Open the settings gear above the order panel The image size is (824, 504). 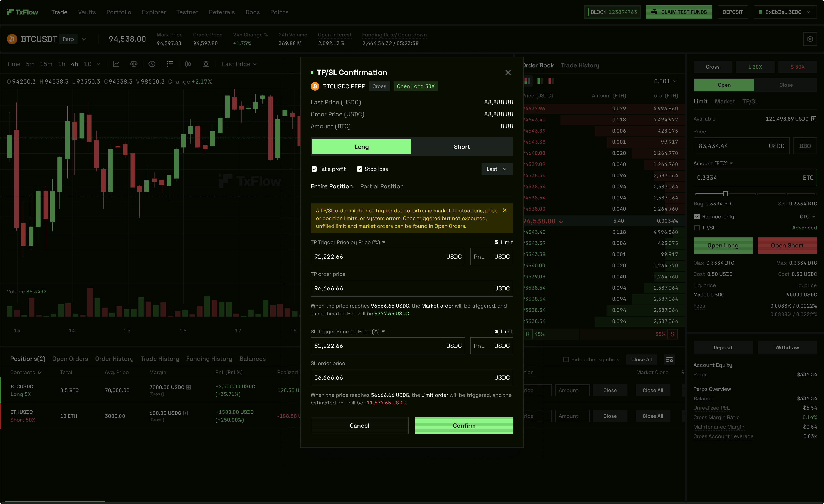(810, 39)
